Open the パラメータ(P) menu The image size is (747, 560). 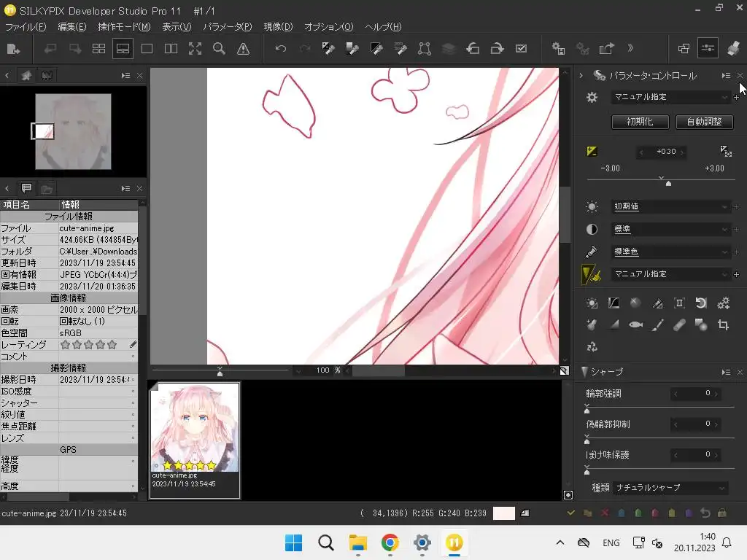(228, 27)
